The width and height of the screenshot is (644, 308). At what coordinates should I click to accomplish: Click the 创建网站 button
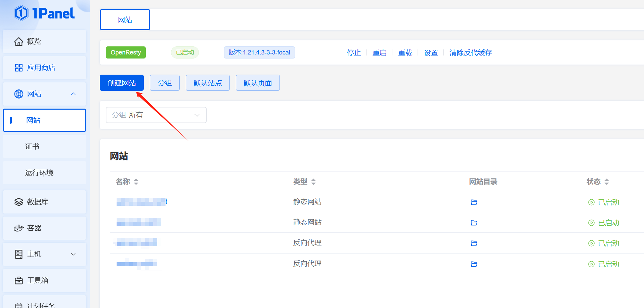click(x=122, y=83)
